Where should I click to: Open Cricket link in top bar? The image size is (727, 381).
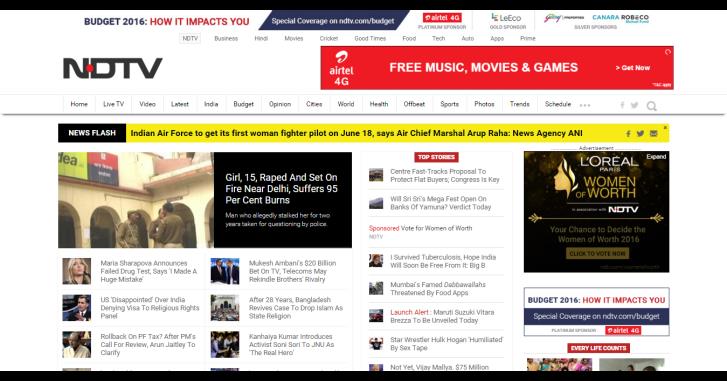coord(329,38)
